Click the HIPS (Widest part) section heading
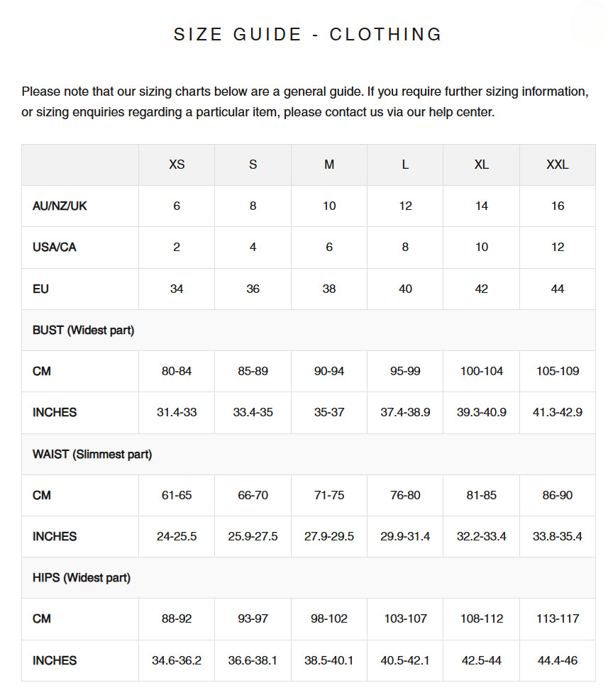The image size is (613, 700). [x=82, y=578]
